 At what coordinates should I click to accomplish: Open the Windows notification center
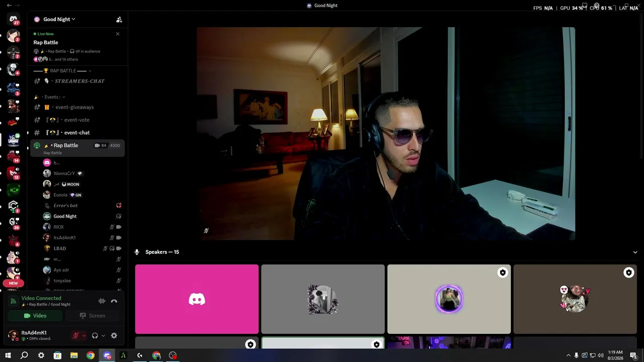point(634,355)
